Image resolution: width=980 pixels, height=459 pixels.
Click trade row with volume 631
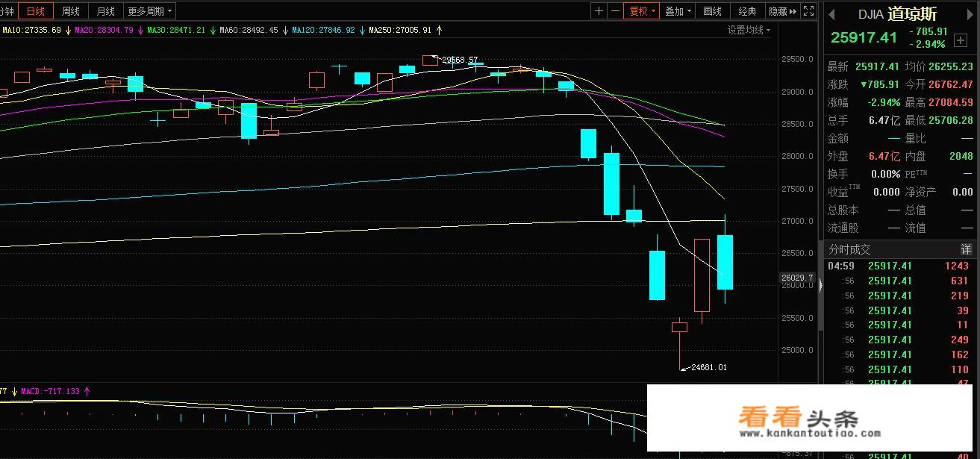899,281
